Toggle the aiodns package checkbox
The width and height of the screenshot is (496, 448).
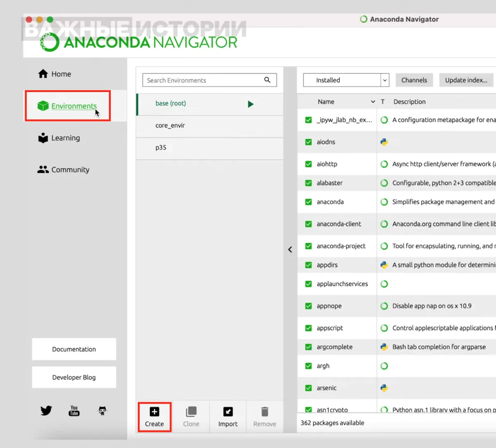(308, 142)
